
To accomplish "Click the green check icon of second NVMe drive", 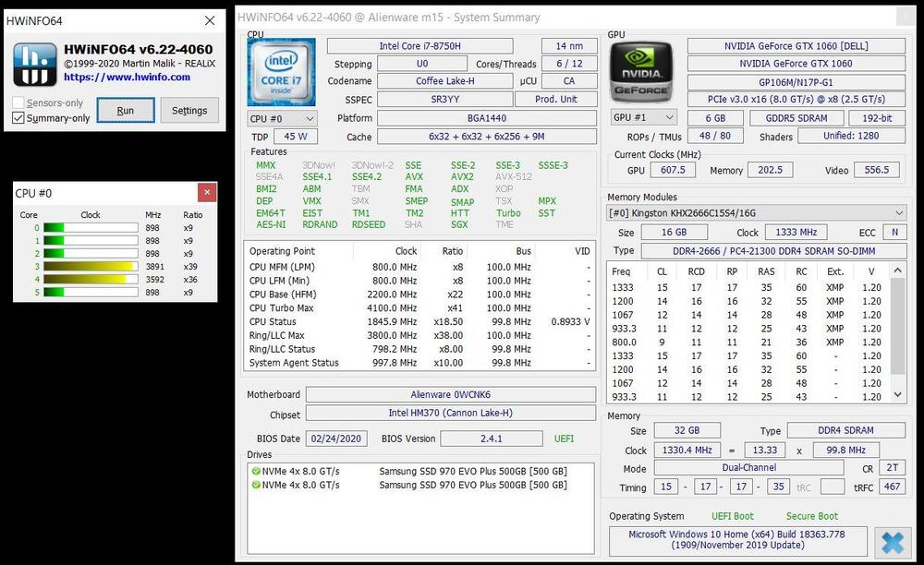I will [256, 485].
